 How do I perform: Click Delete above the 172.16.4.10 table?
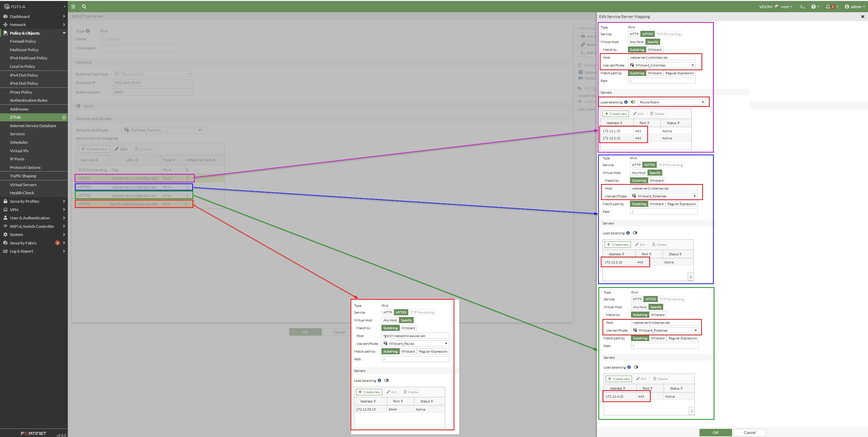[660, 379]
